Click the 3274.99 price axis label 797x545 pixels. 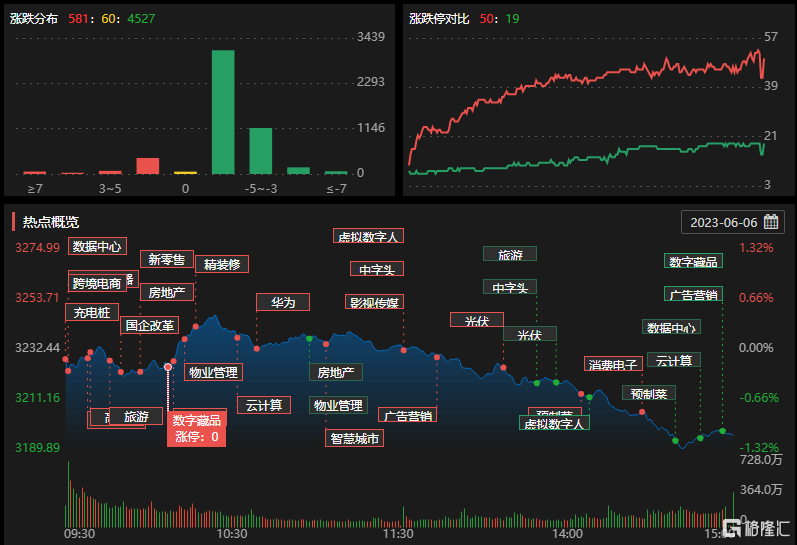(37, 248)
